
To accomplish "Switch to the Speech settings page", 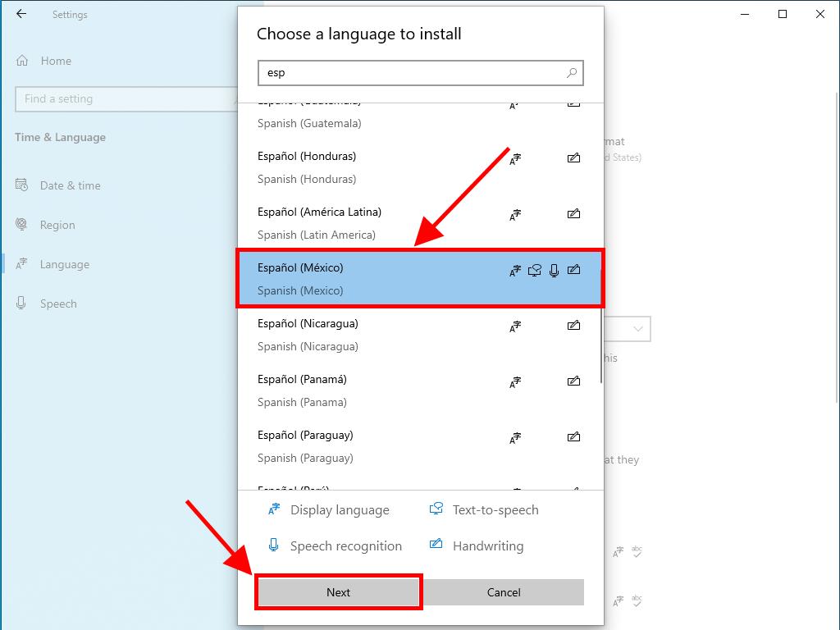I will (x=57, y=304).
